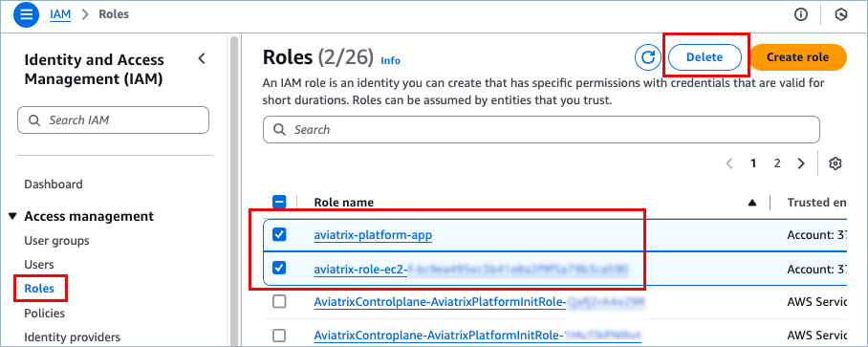Select page 1 of roles
Viewport: 868px width, 347px height.
tap(753, 163)
